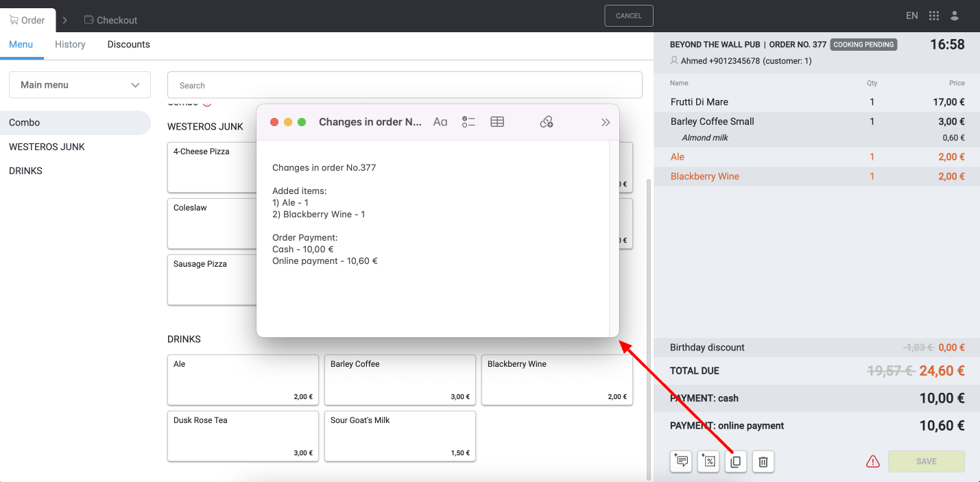Open the user profile icon
Image resolution: width=980 pixels, height=482 pixels.
[954, 16]
